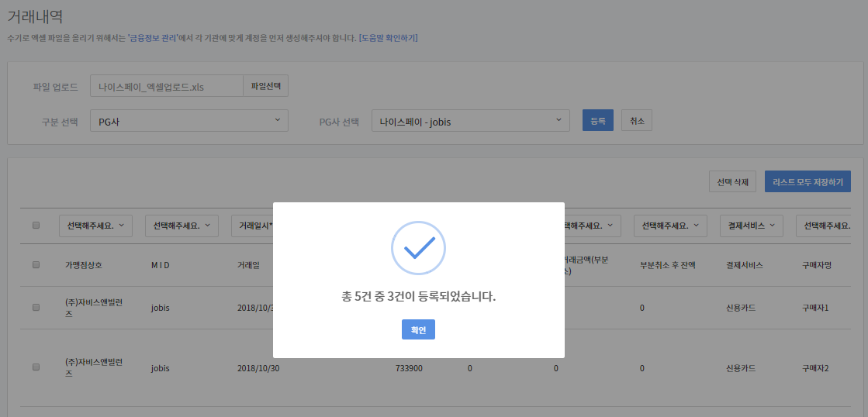Image resolution: width=868 pixels, height=417 pixels.
Task: Click 신용카드 in the 구매자1 row
Action: [741, 308]
